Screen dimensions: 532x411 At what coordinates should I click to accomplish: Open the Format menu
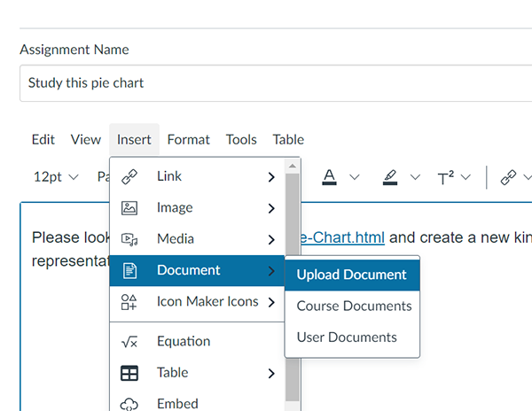[189, 140]
